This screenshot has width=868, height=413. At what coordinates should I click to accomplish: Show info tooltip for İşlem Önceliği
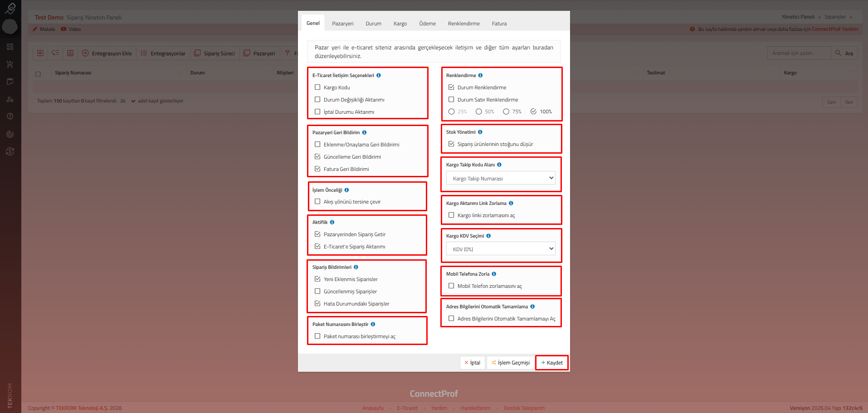pos(346,190)
